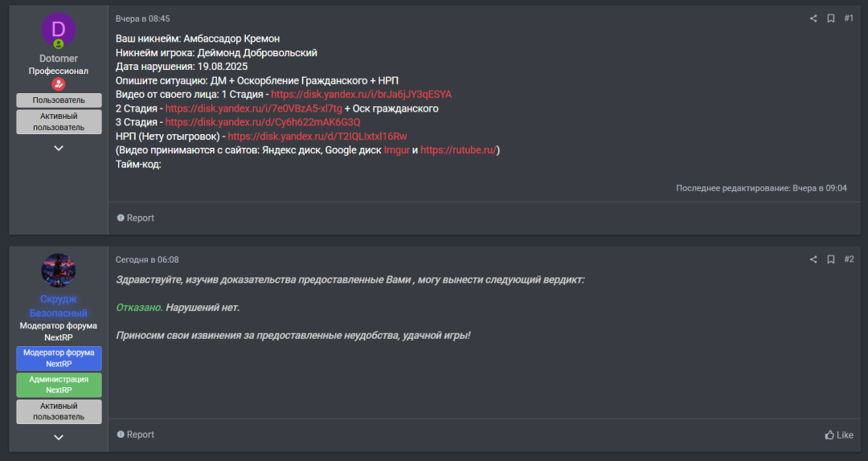Image resolution: width=868 pixels, height=461 pixels.
Task: Report the first post by Dotomer
Action: click(x=135, y=218)
